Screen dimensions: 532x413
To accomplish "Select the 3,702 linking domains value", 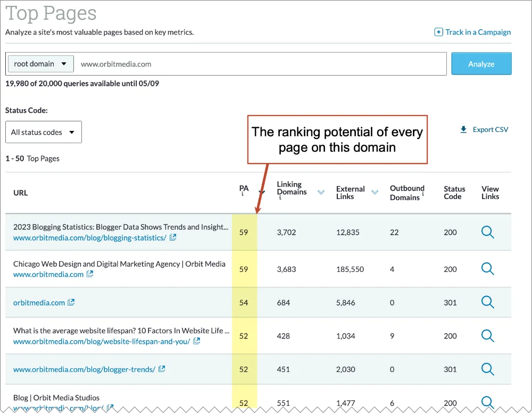I will (286, 233).
